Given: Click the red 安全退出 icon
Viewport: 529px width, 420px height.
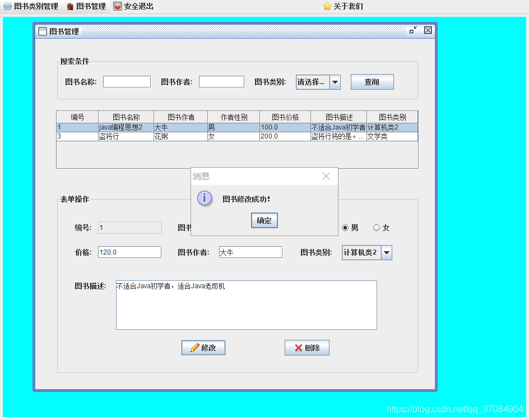Looking at the screenshot, I should coord(118,6).
